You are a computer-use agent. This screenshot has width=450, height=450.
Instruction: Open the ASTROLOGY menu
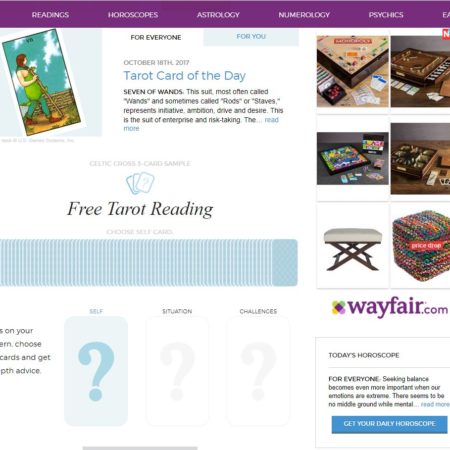[218, 15]
